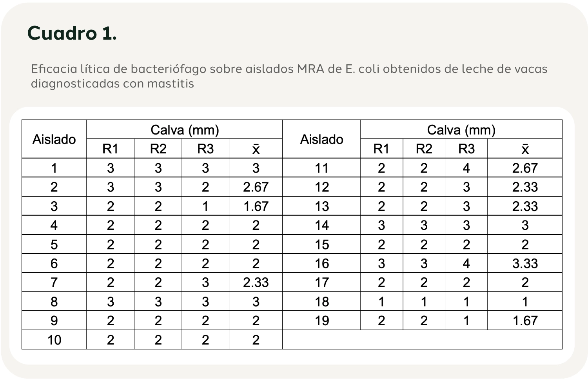The height and width of the screenshot is (379, 588).
Task: Select mean value 2.67 in isolate 2 row
Action: (x=256, y=187)
